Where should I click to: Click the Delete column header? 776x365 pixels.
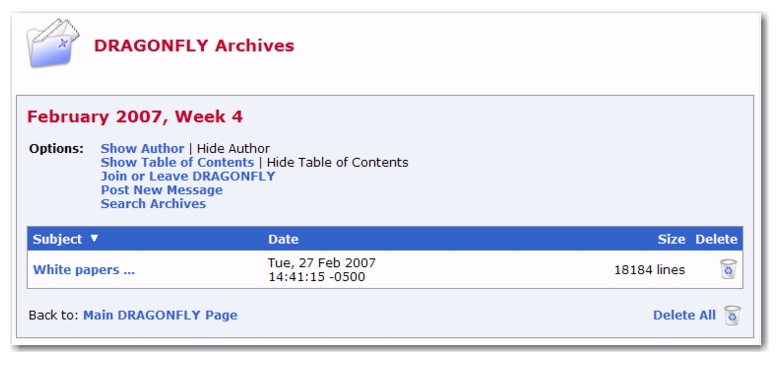(716, 239)
